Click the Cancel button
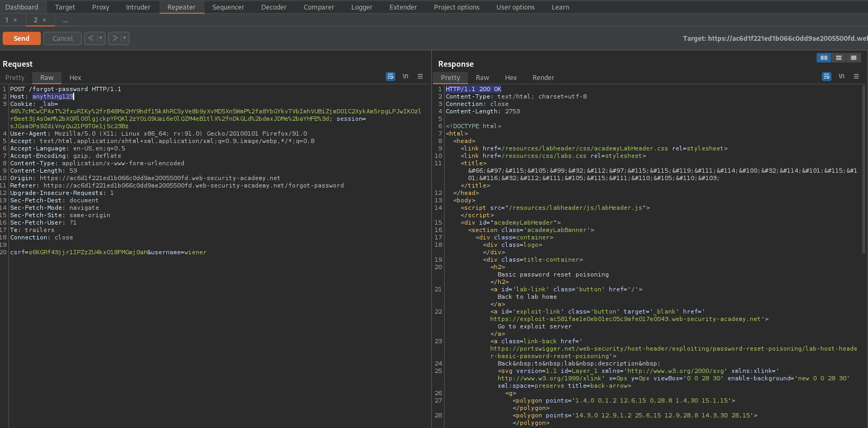This screenshot has height=428, width=868. 63,38
